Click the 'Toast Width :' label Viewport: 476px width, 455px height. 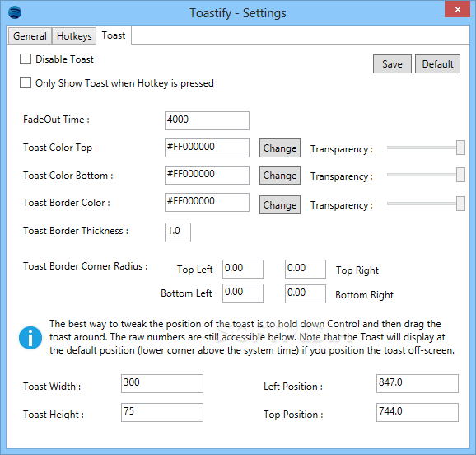click(52, 387)
